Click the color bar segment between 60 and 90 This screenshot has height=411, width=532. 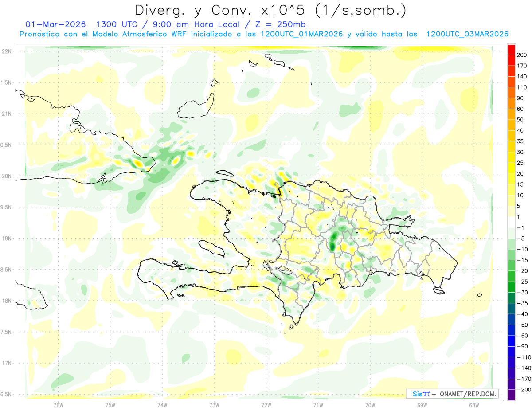511,103
